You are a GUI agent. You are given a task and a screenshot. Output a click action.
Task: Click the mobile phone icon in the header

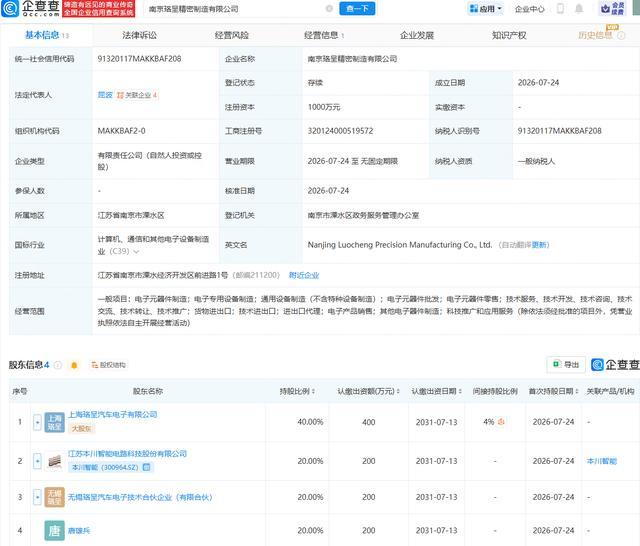point(560,9)
